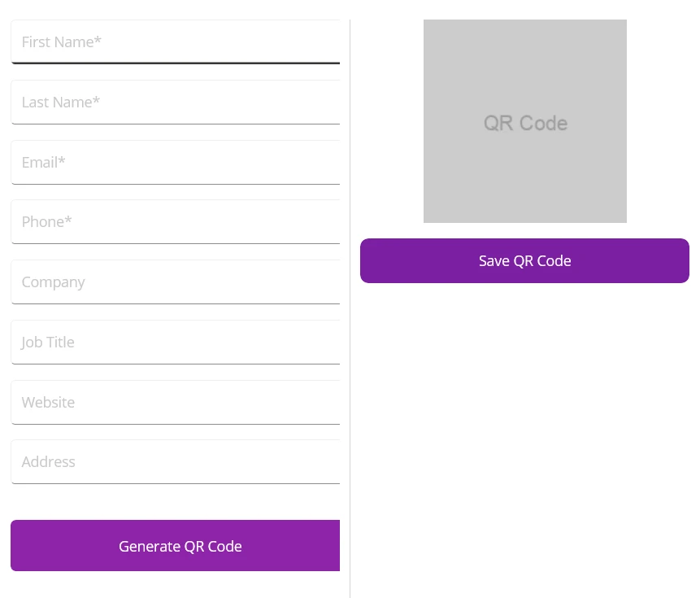The width and height of the screenshot is (700, 598).
Task: Click the vertical divider beside the form
Action: (350, 325)
